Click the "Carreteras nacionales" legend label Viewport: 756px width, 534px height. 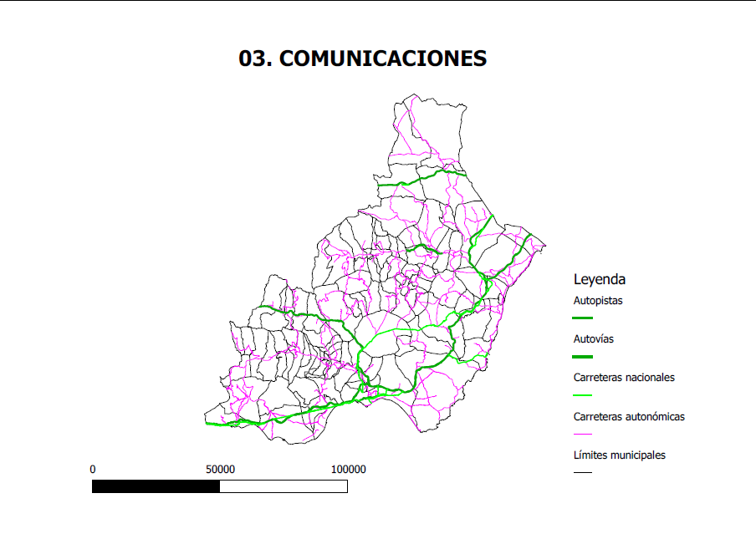coord(624,378)
